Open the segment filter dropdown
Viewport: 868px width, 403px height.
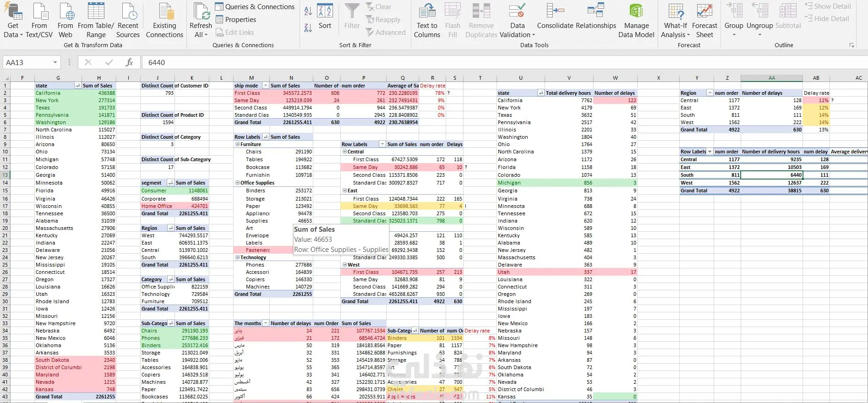[171, 183]
